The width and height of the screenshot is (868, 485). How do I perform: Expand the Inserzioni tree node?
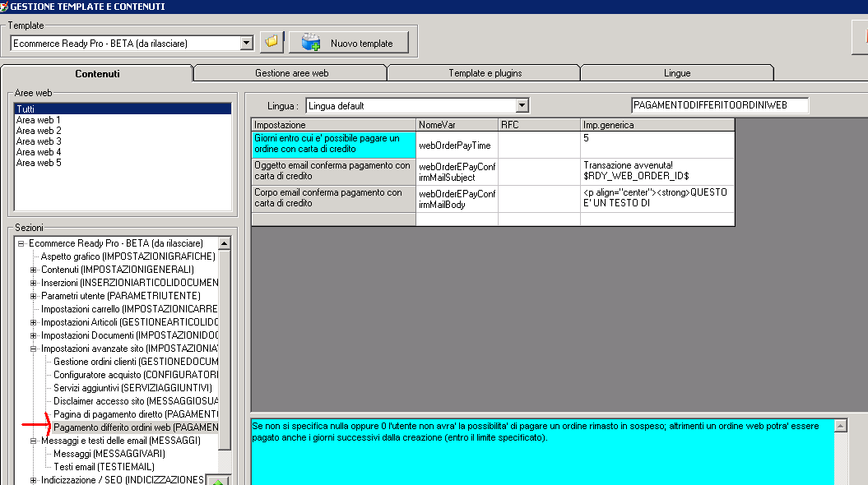[33, 283]
